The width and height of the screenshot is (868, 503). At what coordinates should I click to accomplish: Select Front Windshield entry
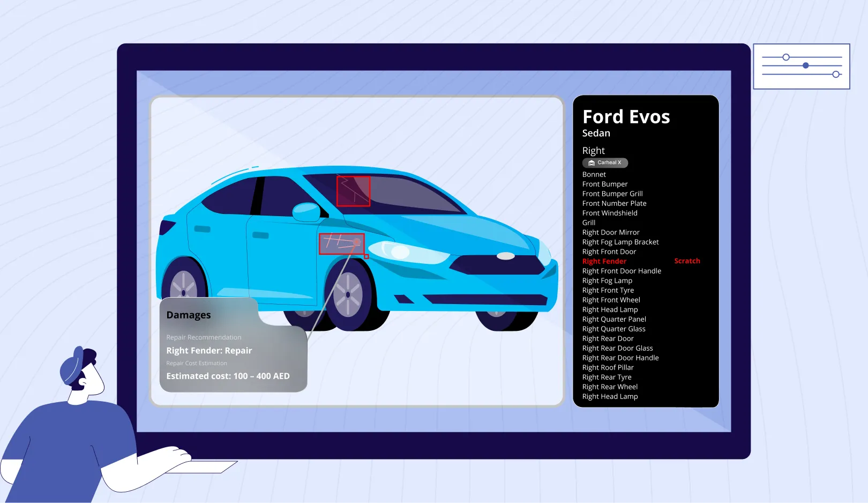pos(610,213)
